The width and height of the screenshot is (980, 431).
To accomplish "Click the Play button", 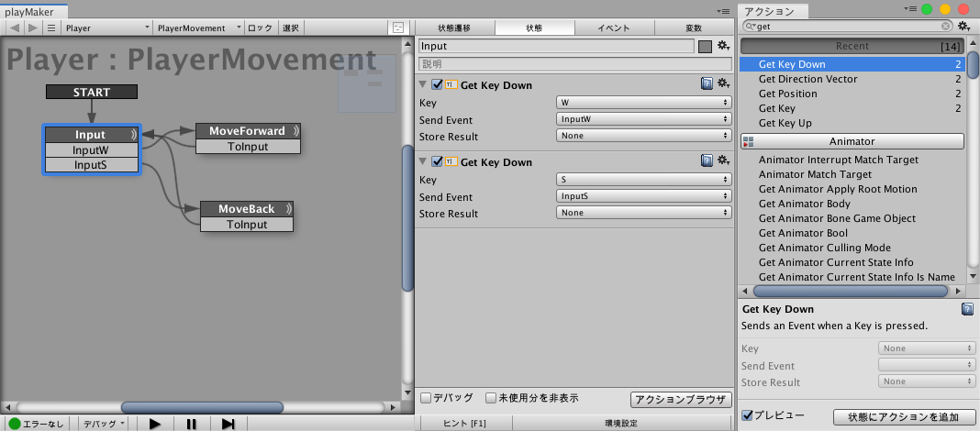I will pyautogui.click(x=155, y=424).
